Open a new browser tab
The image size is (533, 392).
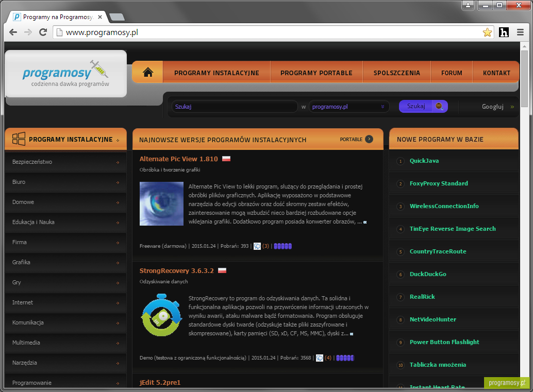pos(117,17)
